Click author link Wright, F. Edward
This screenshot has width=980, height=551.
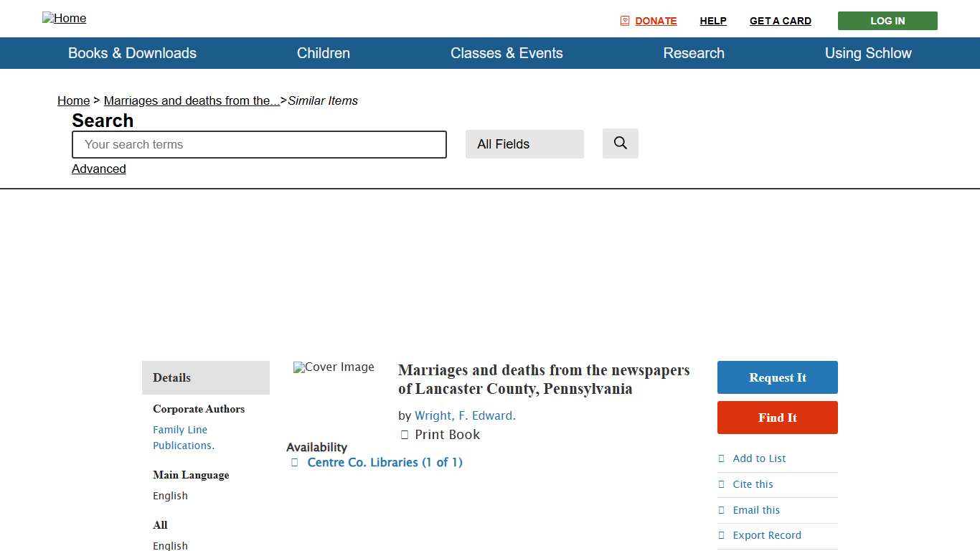coord(465,415)
